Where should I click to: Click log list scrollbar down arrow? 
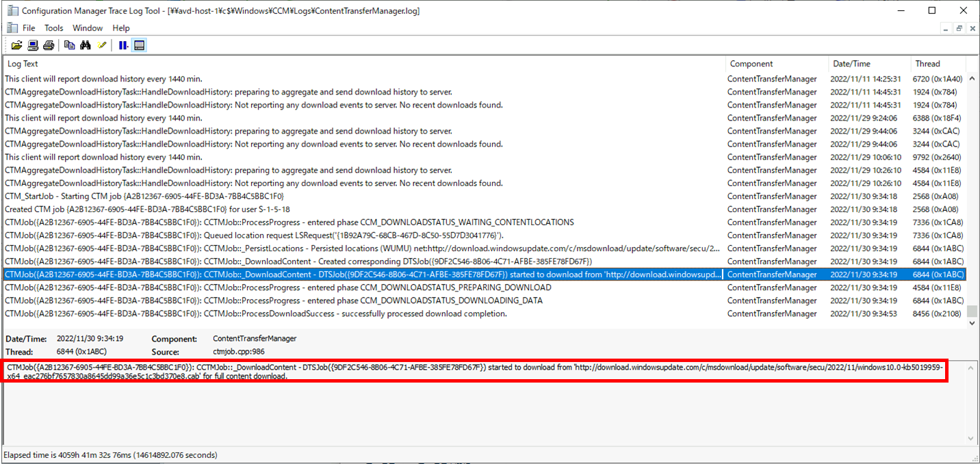coord(972,323)
